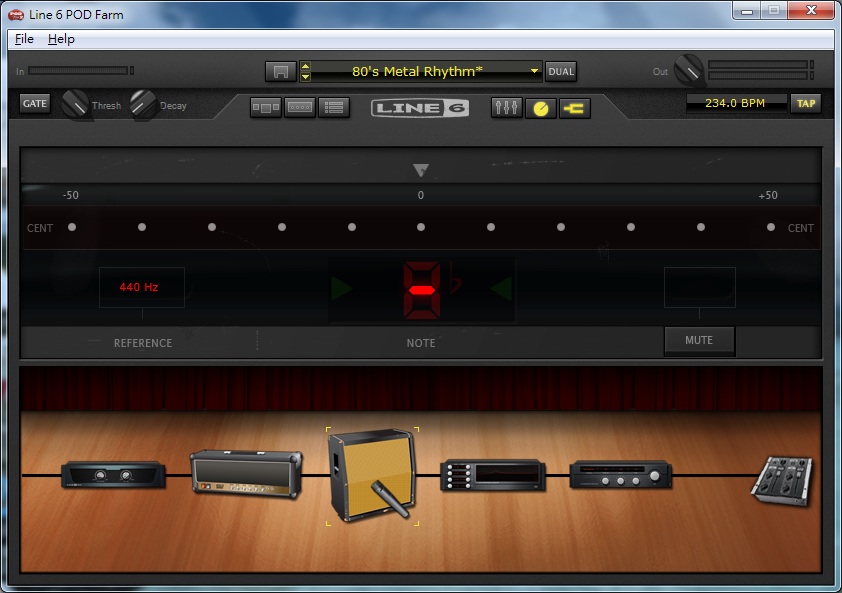Screen dimensions: 842x593
Task: Select the noise gate rack unit
Action: tap(113, 475)
